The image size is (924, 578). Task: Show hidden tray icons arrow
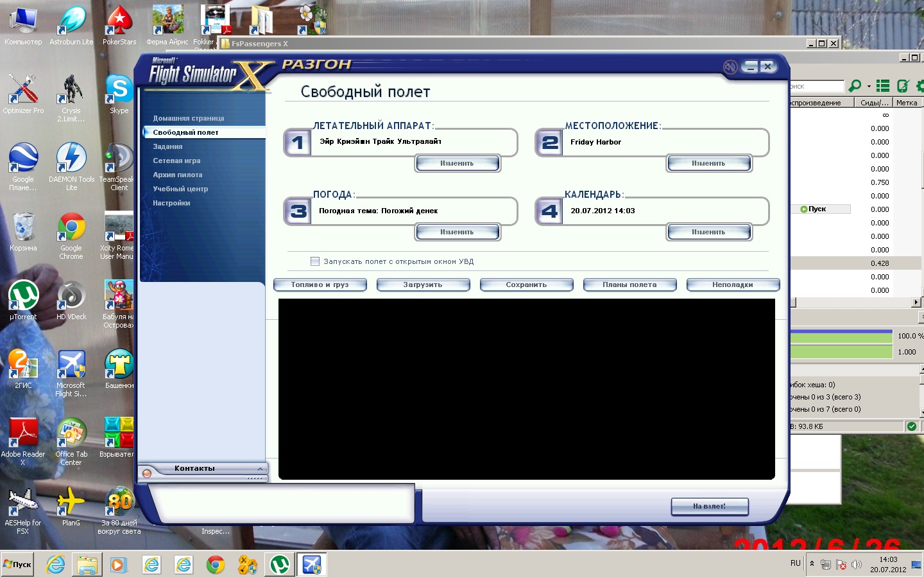click(x=812, y=564)
